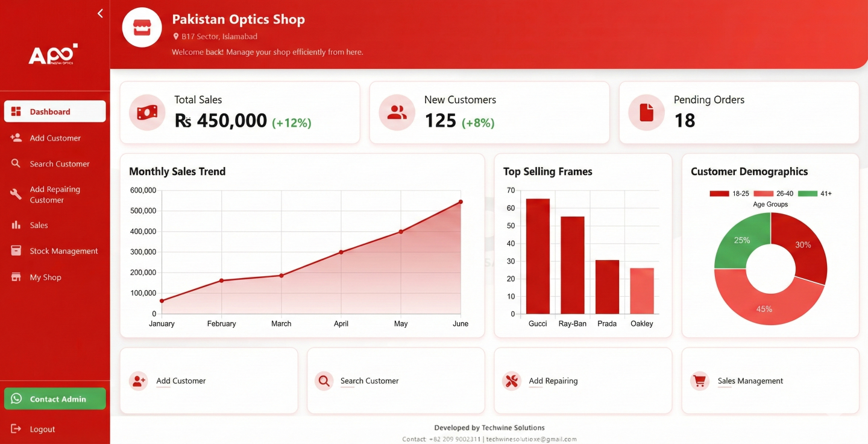This screenshot has width=868, height=444.
Task: Click the repair tools icon on Add Repairing card
Action: [512, 381]
